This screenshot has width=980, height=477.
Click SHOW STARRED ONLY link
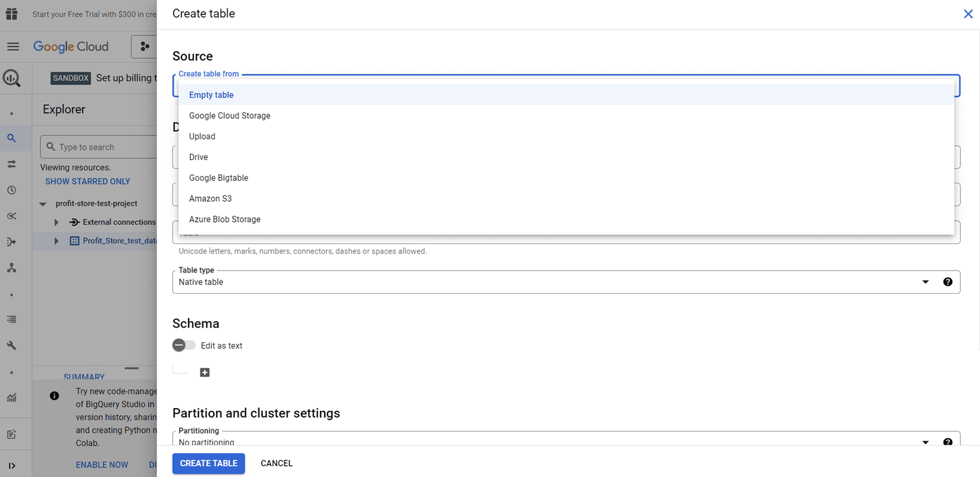pos(88,181)
